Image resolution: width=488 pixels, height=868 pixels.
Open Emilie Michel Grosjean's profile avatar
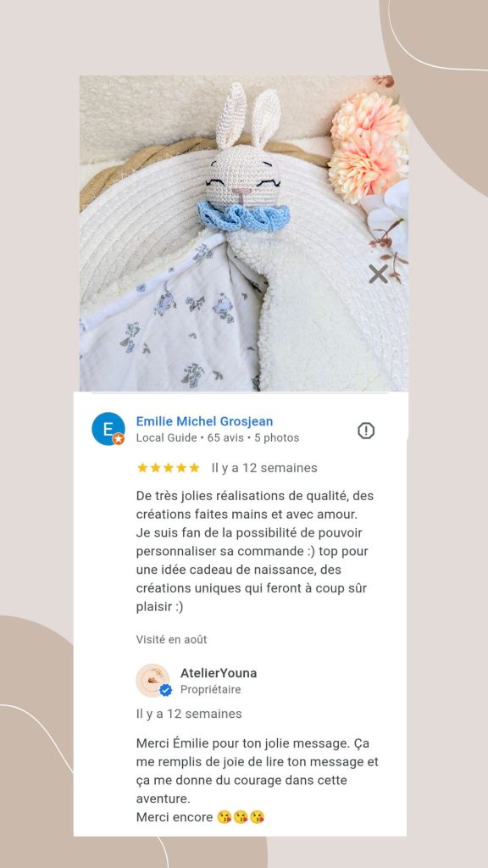tap(108, 429)
